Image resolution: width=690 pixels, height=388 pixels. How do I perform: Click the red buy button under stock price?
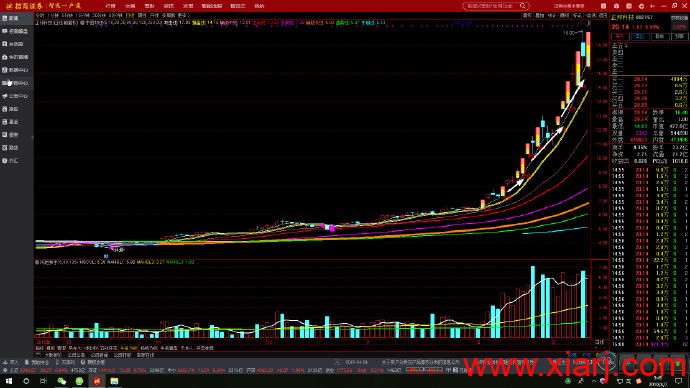(x=620, y=37)
